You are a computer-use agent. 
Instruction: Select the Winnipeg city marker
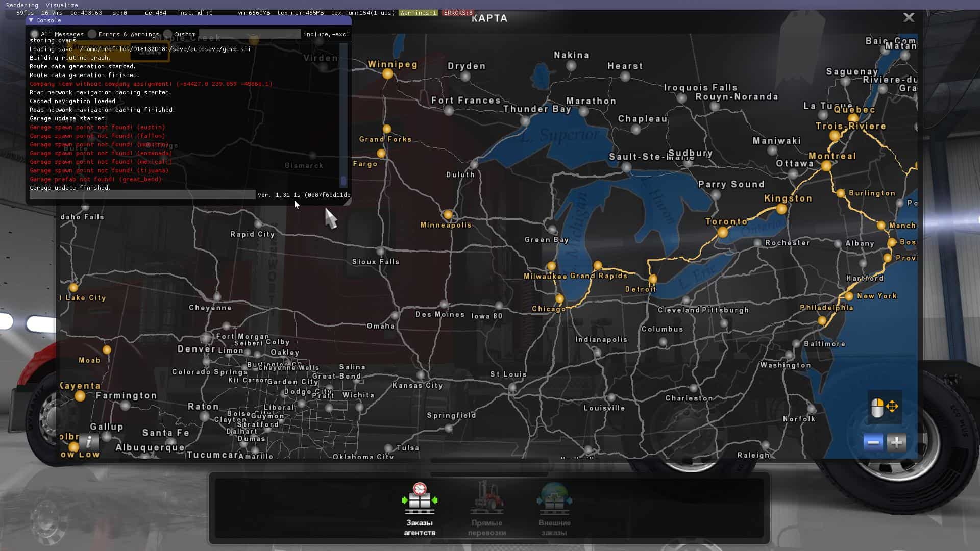coord(387,74)
